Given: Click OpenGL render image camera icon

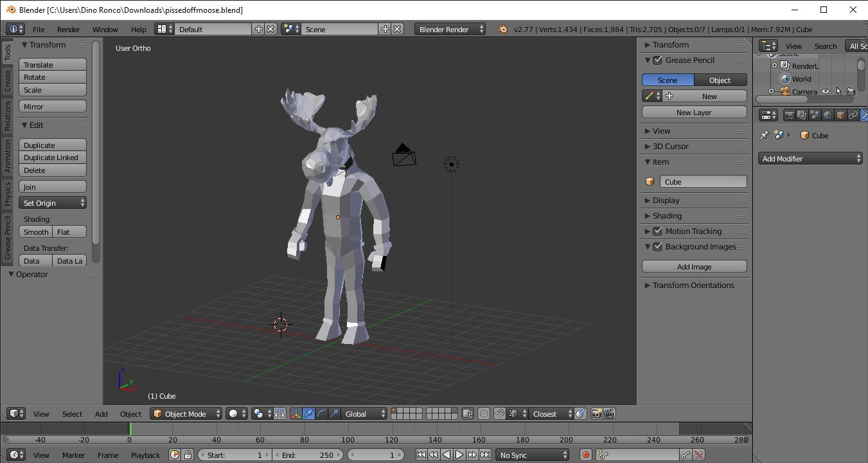Looking at the screenshot, I should tap(596, 413).
